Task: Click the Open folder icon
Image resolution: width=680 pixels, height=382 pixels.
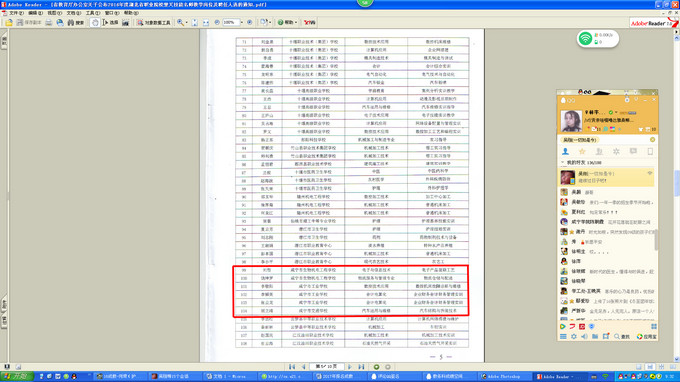Action: [x=9, y=23]
